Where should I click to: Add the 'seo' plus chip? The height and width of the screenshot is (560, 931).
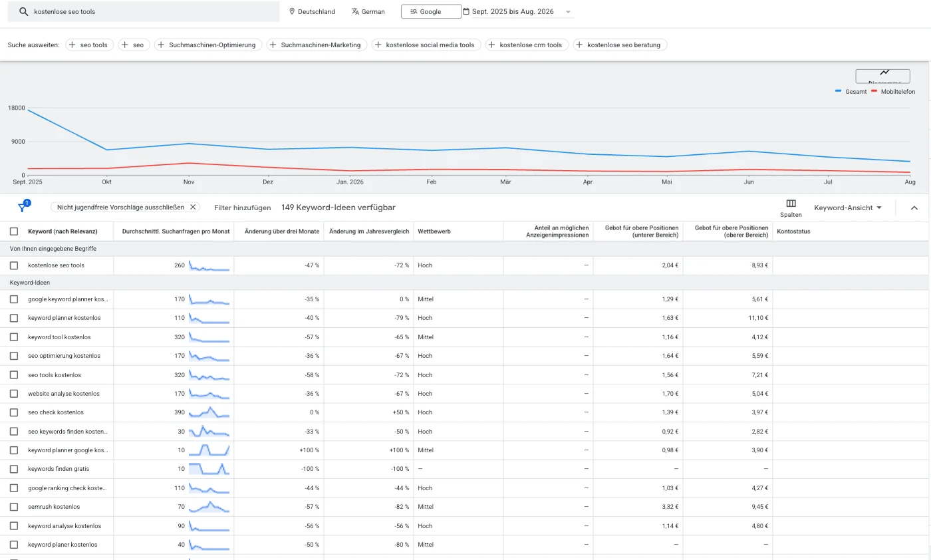click(x=134, y=45)
